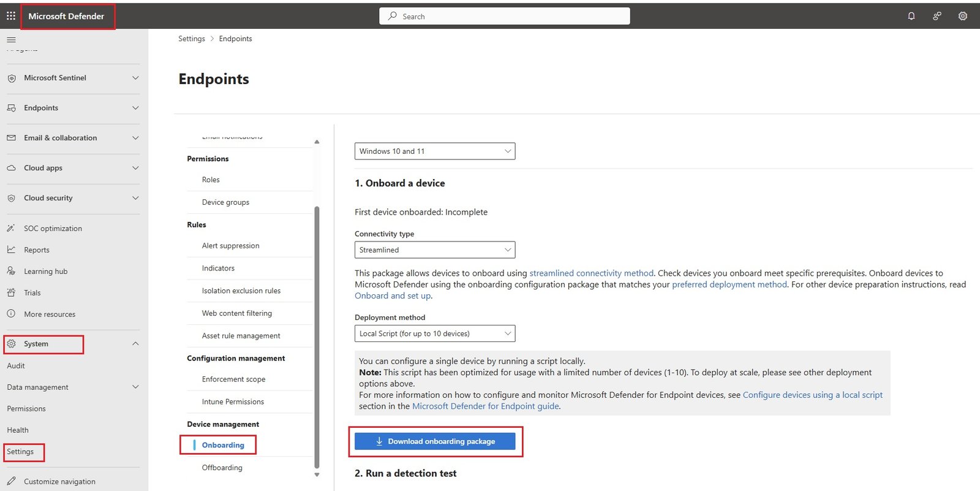
Task: Select Enforcement scope option
Action: pos(234,379)
